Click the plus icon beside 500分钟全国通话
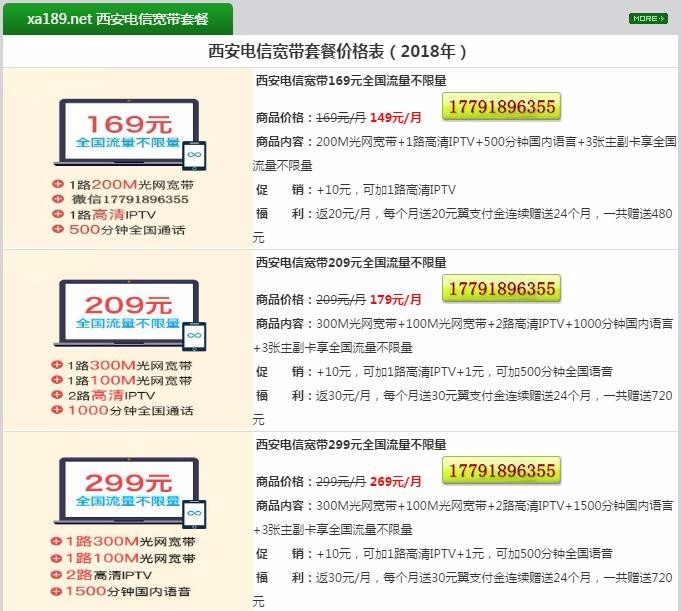This screenshot has width=682, height=611. [x=58, y=229]
